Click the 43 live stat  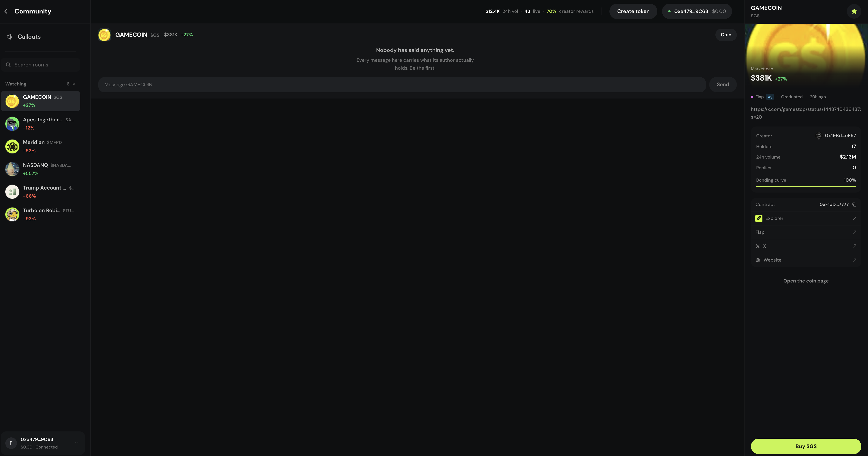coord(532,12)
